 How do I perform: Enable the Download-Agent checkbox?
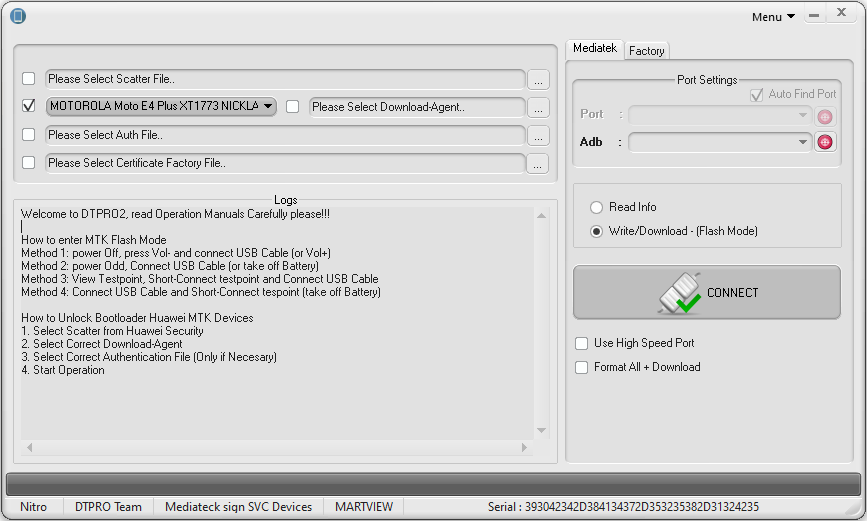pyautogui.click(x=293, y=107)
